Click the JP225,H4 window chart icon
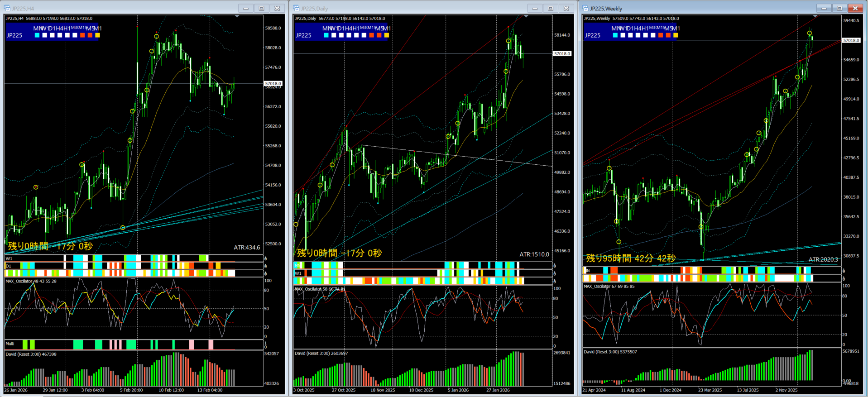 click(x=7, y=8)
